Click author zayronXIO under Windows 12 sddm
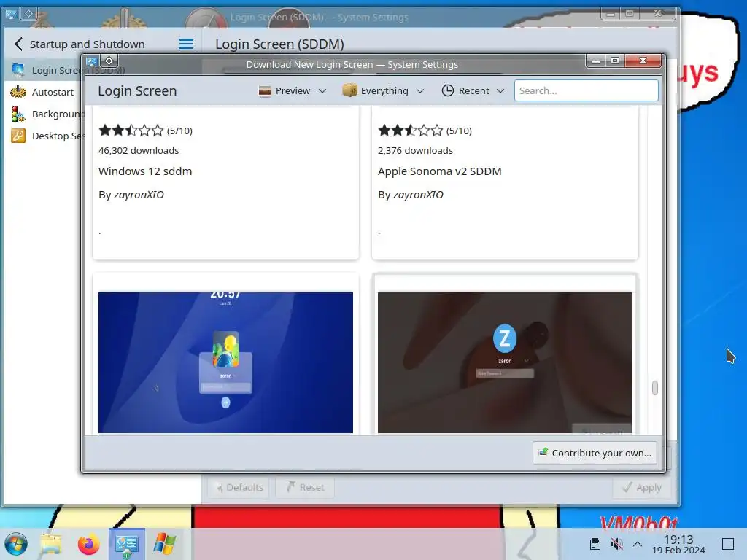The width and height of the screenshot is (747, 560). point(139,195)
